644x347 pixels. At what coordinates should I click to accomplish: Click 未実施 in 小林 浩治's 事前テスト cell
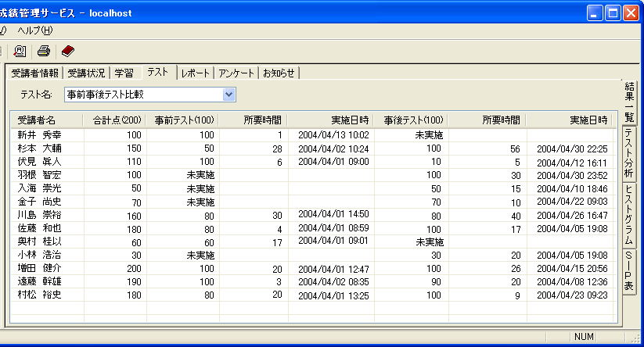pyautogui.click(x=200, y=255)
